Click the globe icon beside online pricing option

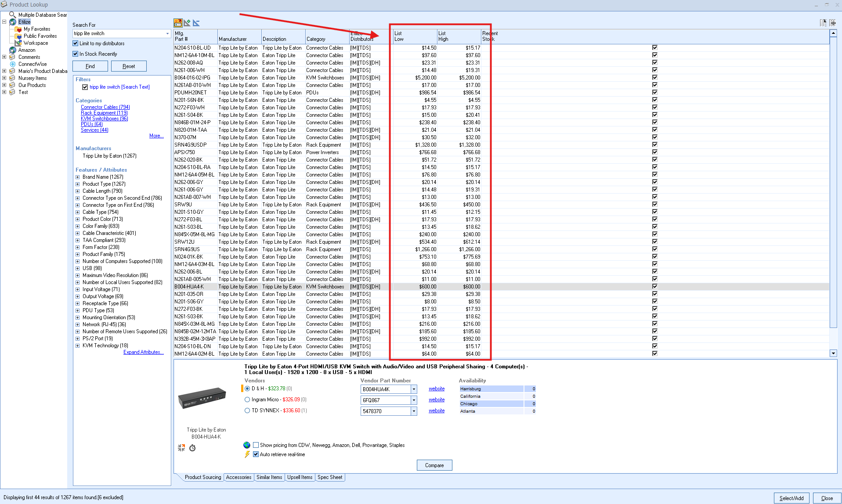tap(247, 445)
